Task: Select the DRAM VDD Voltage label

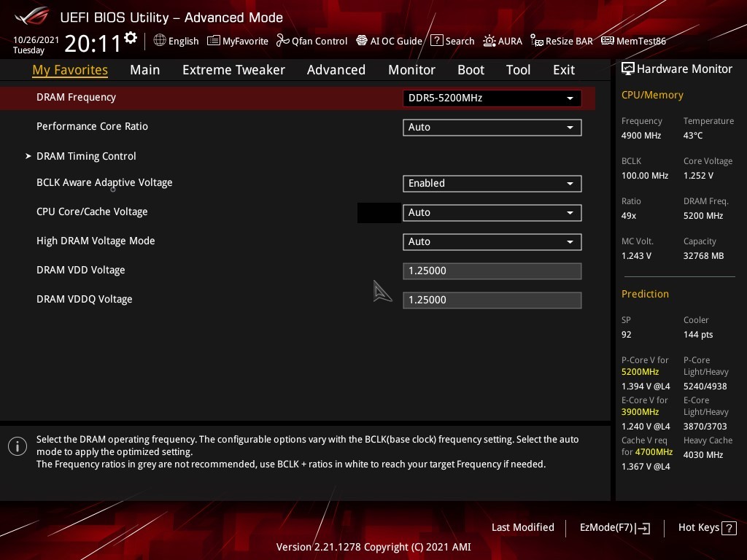Action: point(80,270)
